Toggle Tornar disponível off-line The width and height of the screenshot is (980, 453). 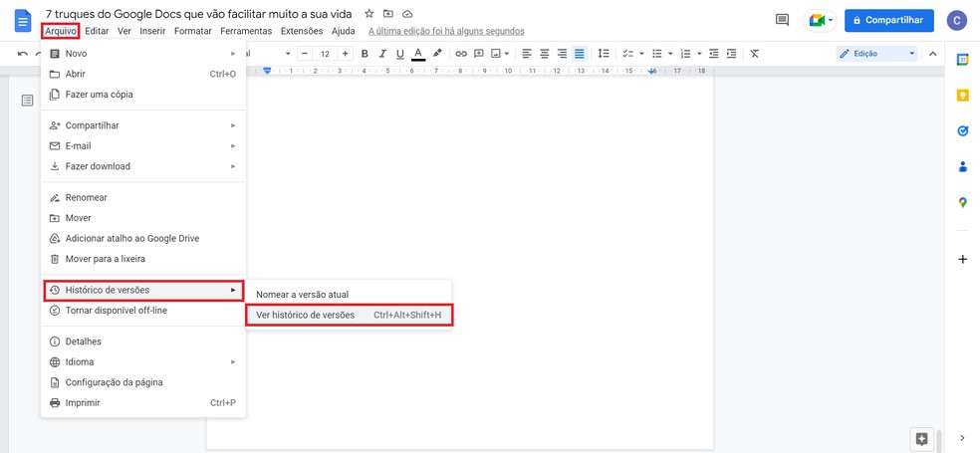143,310
